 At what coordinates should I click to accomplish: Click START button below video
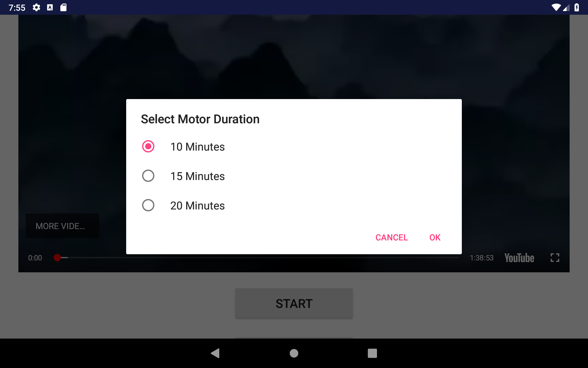[x=294, y=303]
